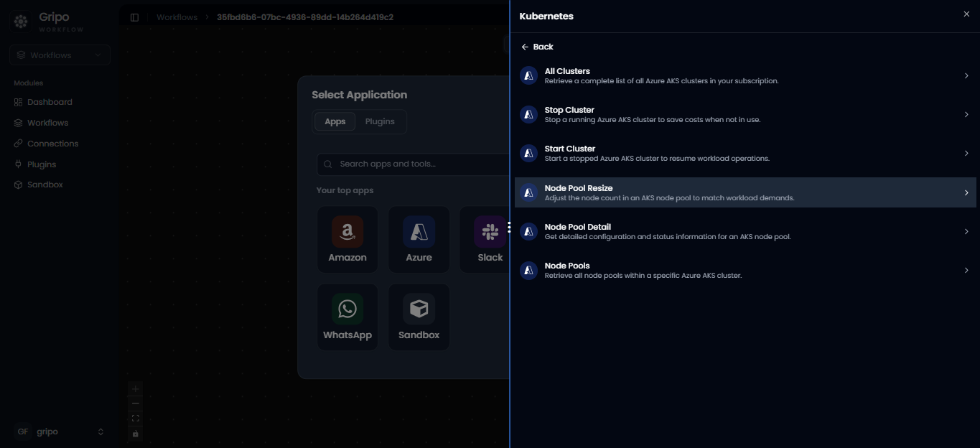Image resolution: width=980 pixels, height=448 pixels.
Task: Expand Node Pools chevron
Action: (x=966, y=270)
